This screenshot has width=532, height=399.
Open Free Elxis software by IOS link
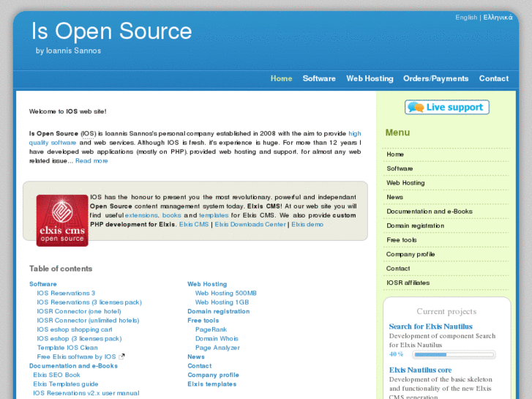click(76, 357)
